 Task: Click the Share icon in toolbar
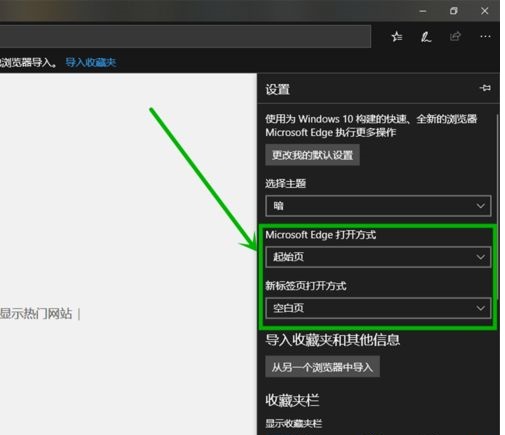pos(455,36)
